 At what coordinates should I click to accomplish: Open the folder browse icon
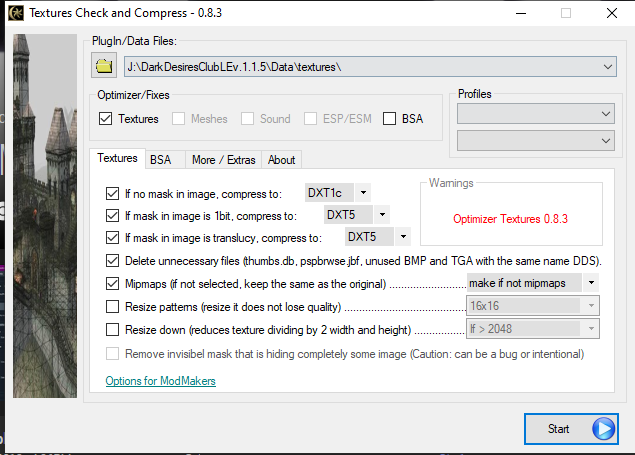(104, 65)
